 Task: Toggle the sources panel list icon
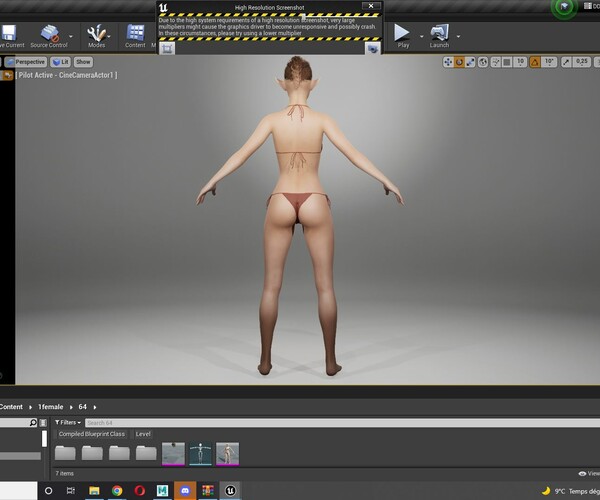(x=43, y=423)
